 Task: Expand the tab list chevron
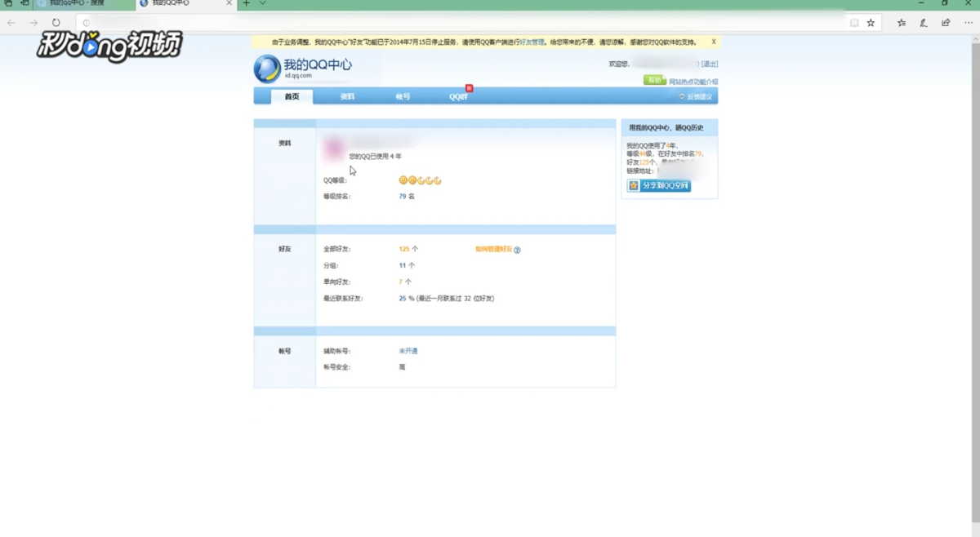click(x=262, y=3)
